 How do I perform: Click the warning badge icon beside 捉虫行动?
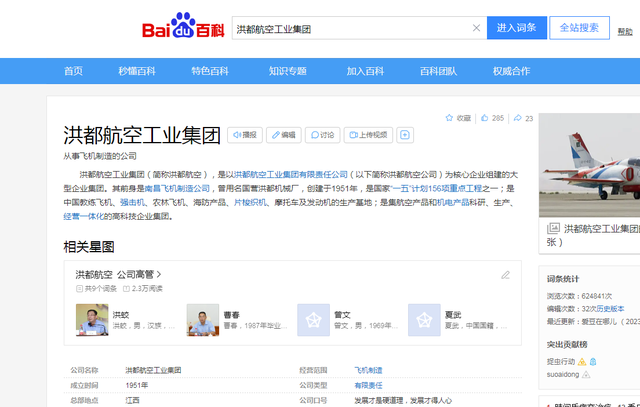[582, 362]
